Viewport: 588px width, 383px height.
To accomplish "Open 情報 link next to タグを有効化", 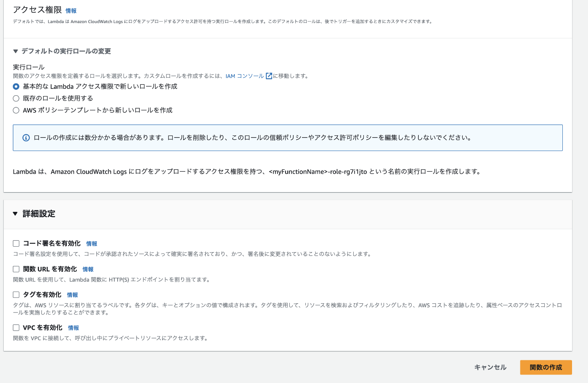I will pyautogui.click(x=72, y=295).
